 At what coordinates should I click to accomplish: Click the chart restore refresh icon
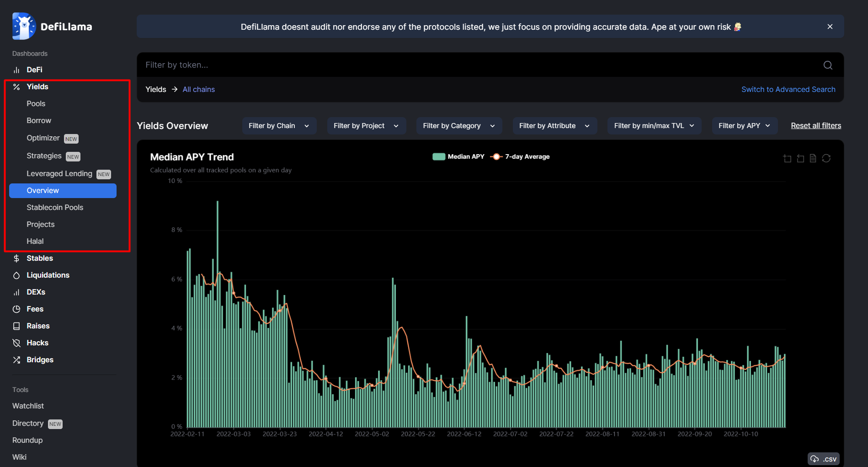(x=826, y=158)
